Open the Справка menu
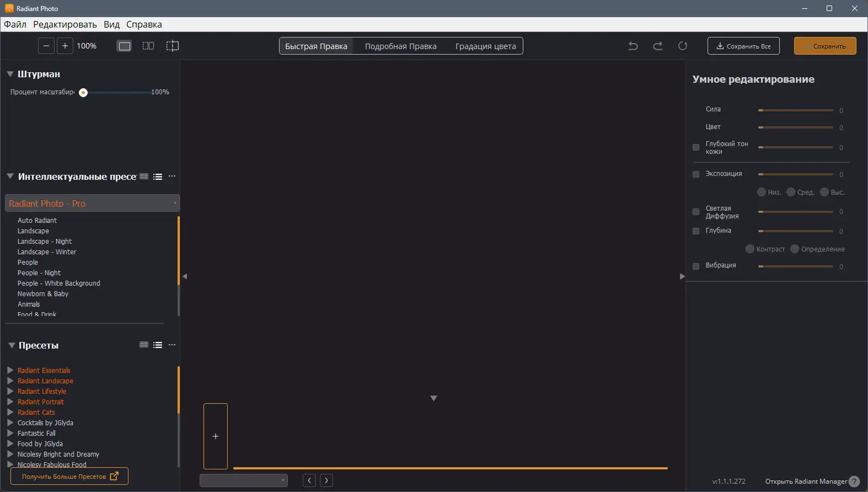Screen dimensions: 868x492 pos(144,24)
